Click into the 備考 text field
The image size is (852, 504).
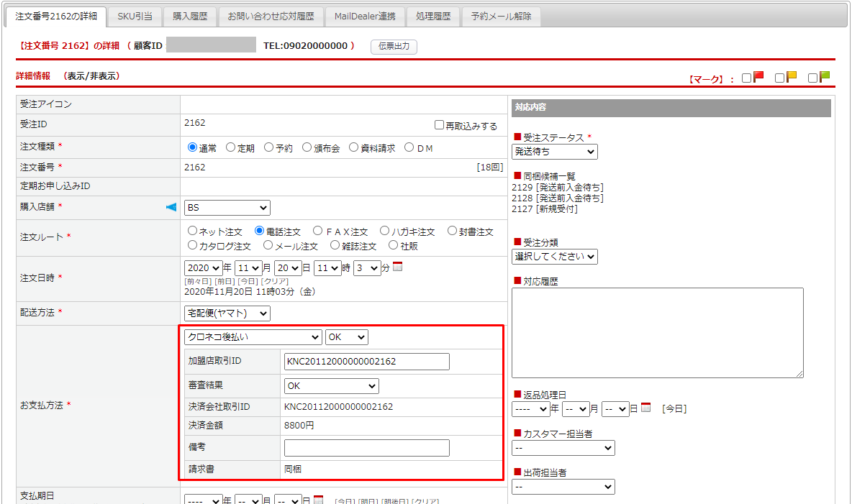point(366,448)
